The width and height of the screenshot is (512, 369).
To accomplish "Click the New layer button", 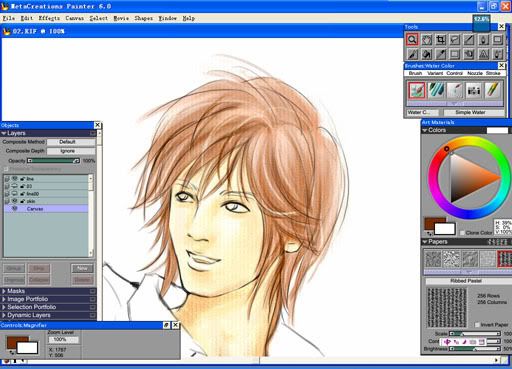I will point(82,268).
